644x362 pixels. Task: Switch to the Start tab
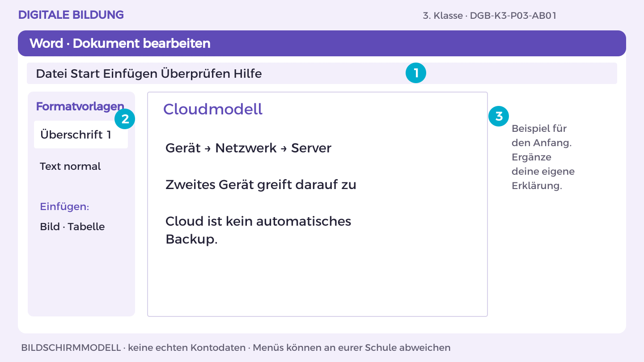[85, 73]
